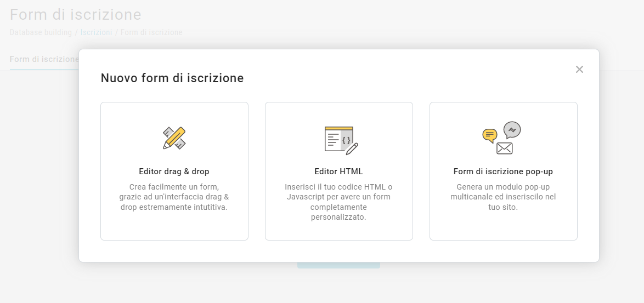Click the yellow speech bubble icon

pos(489,135)
